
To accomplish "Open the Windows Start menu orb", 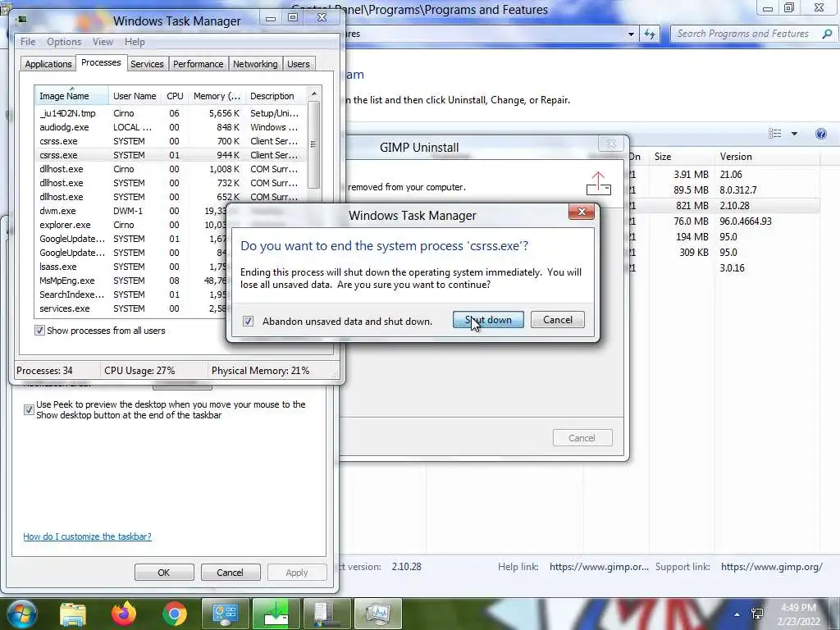I will point(21,614).
